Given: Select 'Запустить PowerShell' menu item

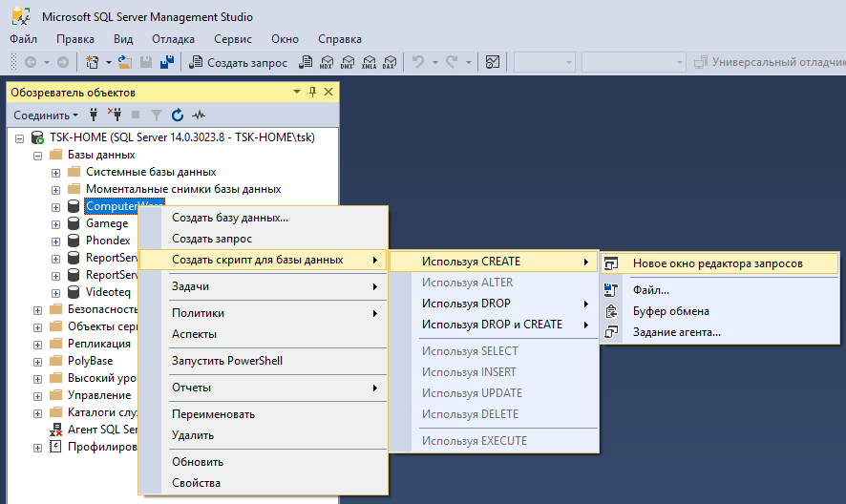Looking at the screenshot, I should [x=264, y=361].
